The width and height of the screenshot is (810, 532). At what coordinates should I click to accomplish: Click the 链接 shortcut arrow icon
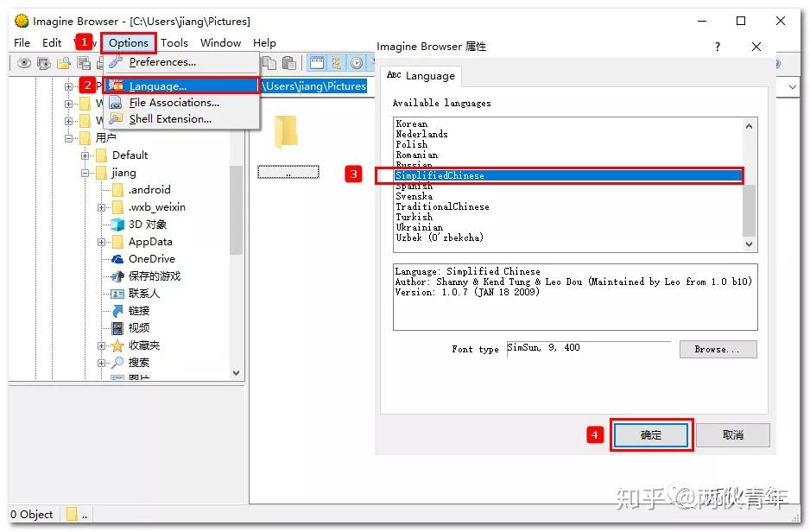point(117,310)
